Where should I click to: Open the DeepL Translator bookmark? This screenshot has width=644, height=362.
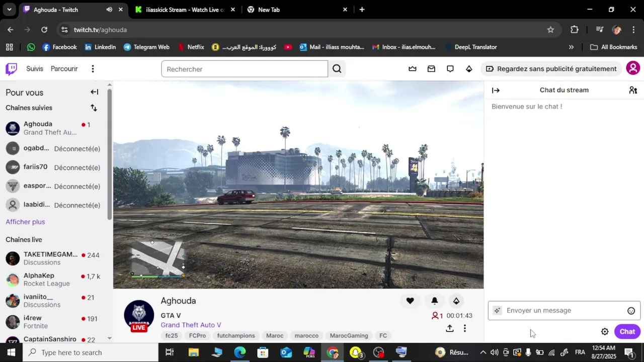[470, 47]
